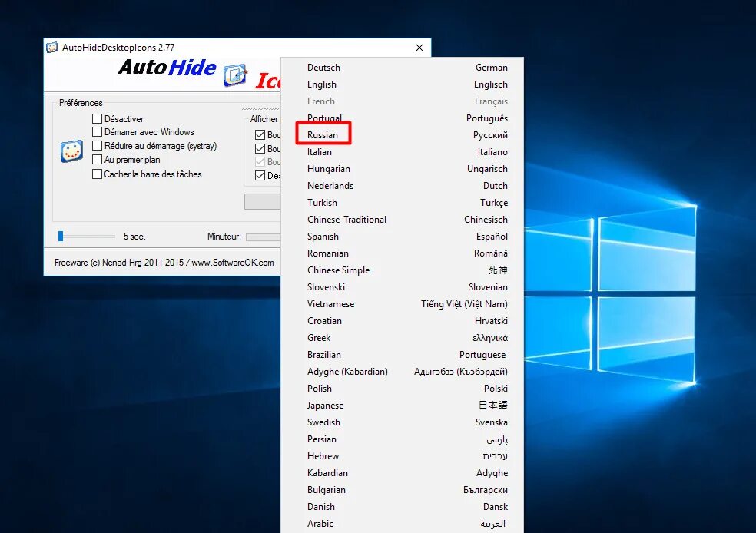This screenshot has height=533, width=756.
Task: Choose English from language menu
Action: point(402,84)
